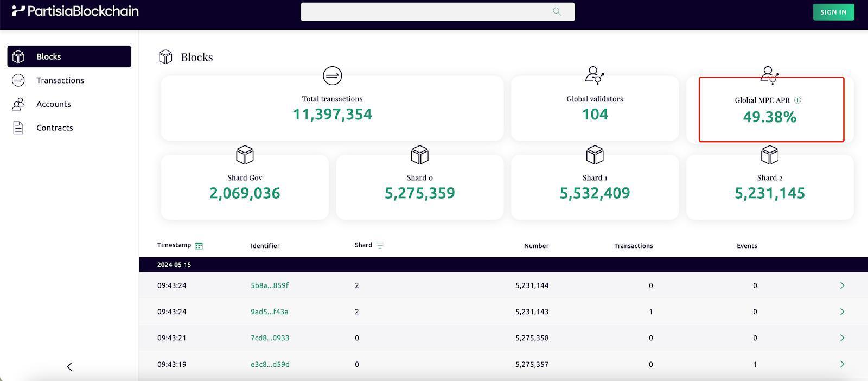Viewport: 868px width, 381px height.
Task: Click the Shard Gov cube icon
Action: [245, 155]
